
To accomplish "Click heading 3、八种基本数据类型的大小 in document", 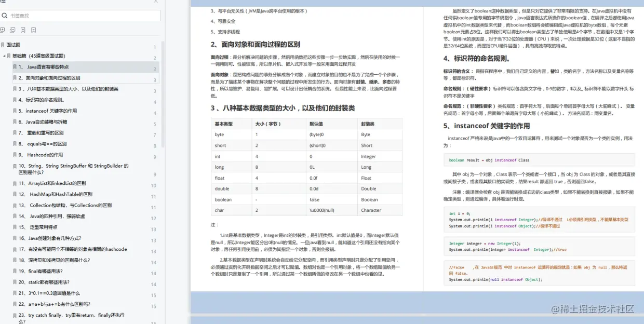I will 283,108.
